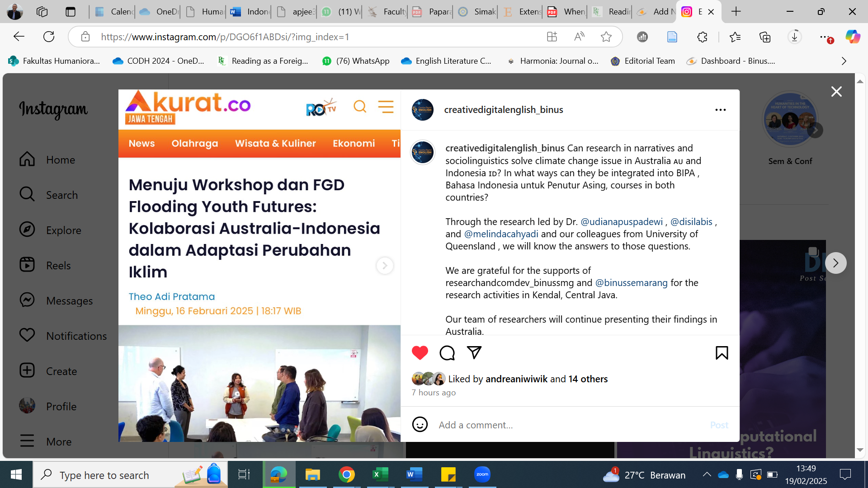Open the @udianapuspadewi mention link
Screen dimensions: 868x488
(x=621, y=222)
